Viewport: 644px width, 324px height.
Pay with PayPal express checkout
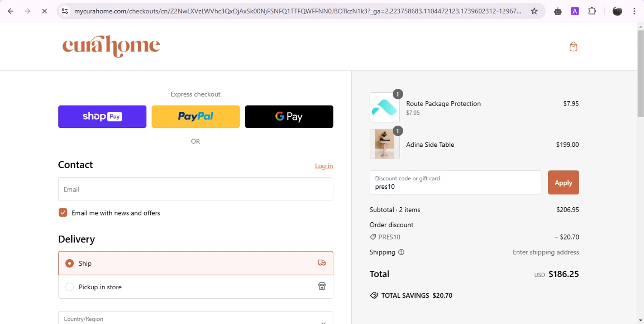click(195, 117)
